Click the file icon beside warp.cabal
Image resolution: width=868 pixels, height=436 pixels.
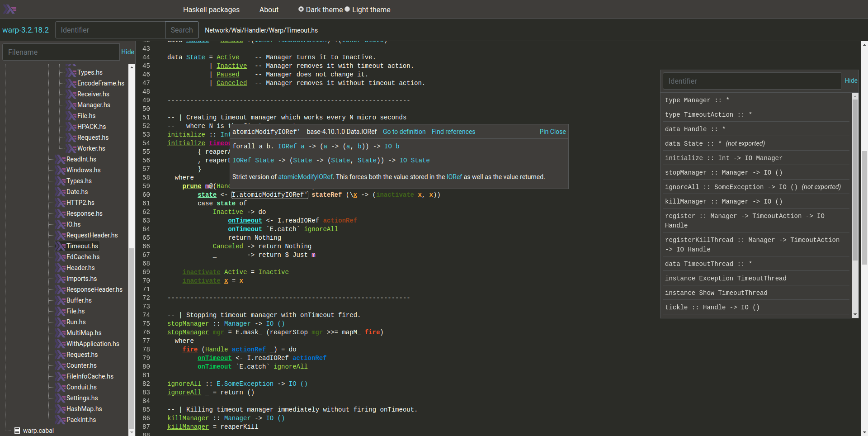(x=17, y=431)
